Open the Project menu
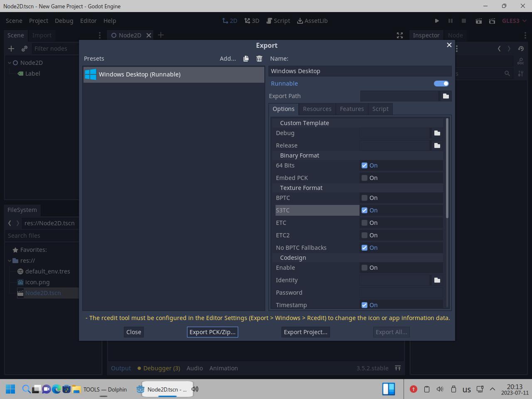 click(39, 21)
